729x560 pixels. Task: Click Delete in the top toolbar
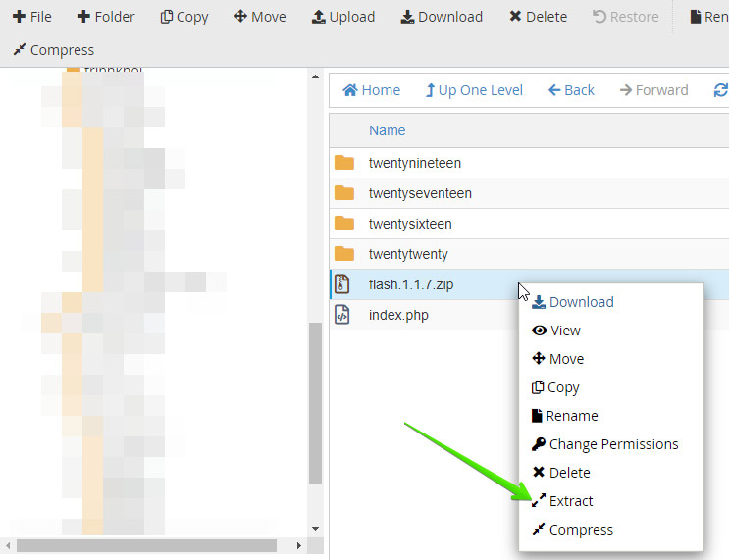coord(538,17)
